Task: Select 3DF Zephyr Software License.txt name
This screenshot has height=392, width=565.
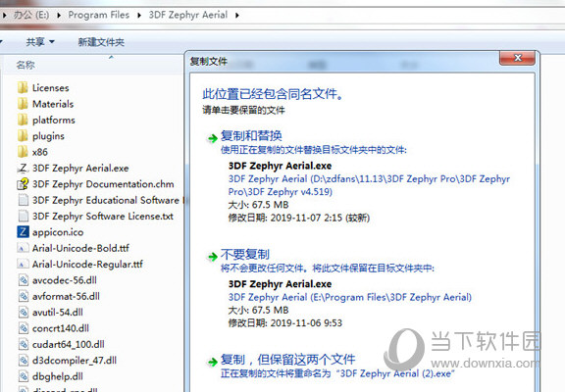Action: tap(103, 216)
